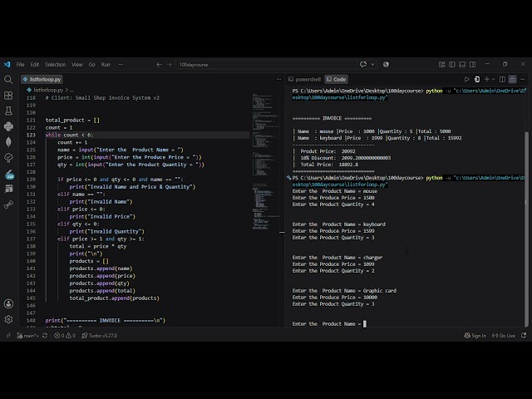532x399 pixels.
Task: Click line number 148 in gutter
Action: click(31, 320)
